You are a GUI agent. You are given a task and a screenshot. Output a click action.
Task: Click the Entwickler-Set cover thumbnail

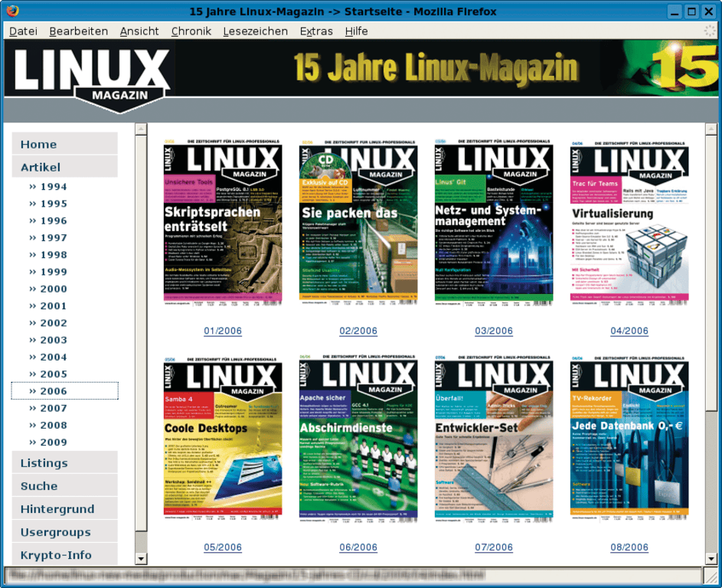494,439
